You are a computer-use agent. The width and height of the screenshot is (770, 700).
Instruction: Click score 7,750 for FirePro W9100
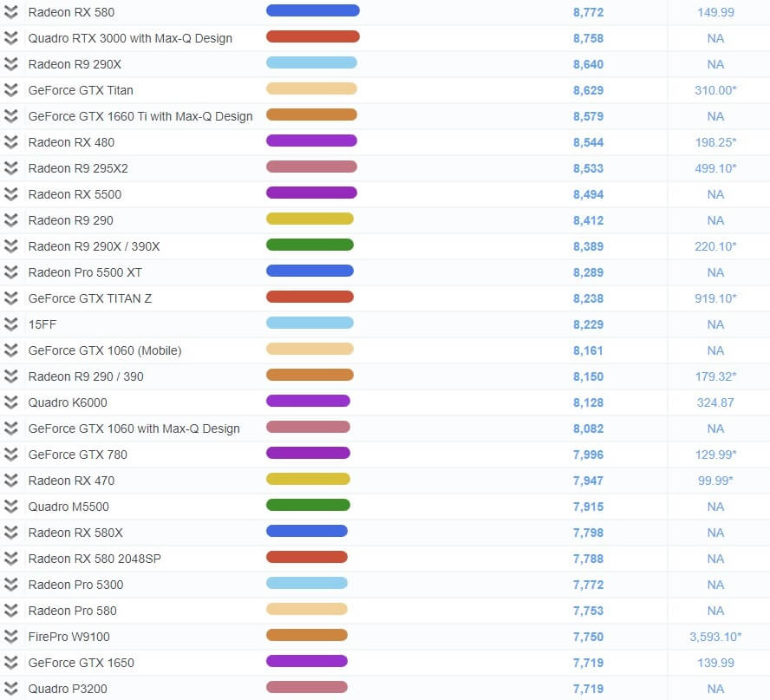click(588, 638)
